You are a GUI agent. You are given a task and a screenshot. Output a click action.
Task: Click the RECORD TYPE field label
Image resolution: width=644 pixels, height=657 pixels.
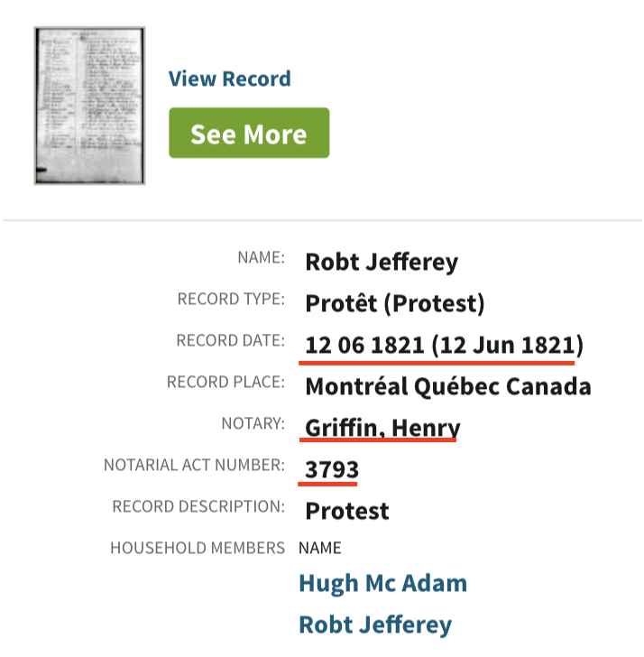[x=231, y=299]
